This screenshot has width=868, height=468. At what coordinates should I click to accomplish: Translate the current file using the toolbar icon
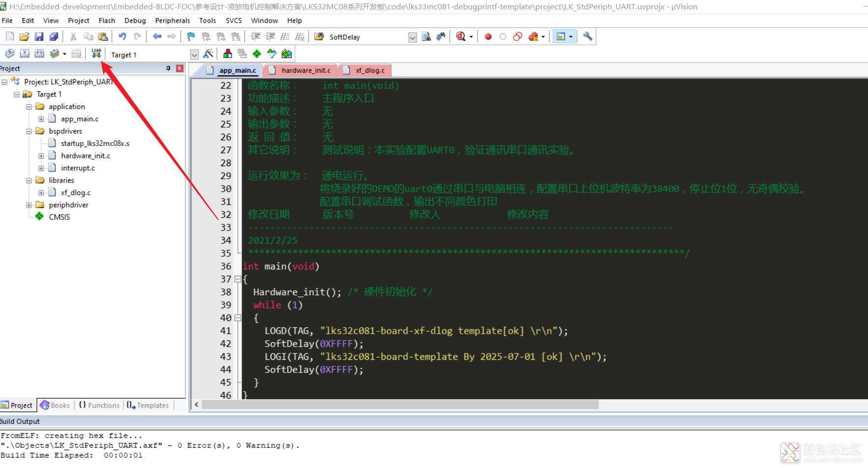(10, 54)
